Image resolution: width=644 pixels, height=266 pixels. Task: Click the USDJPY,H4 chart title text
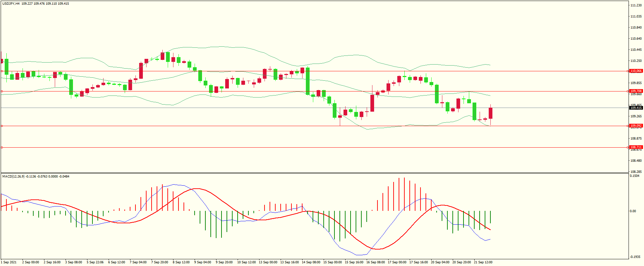11,4
